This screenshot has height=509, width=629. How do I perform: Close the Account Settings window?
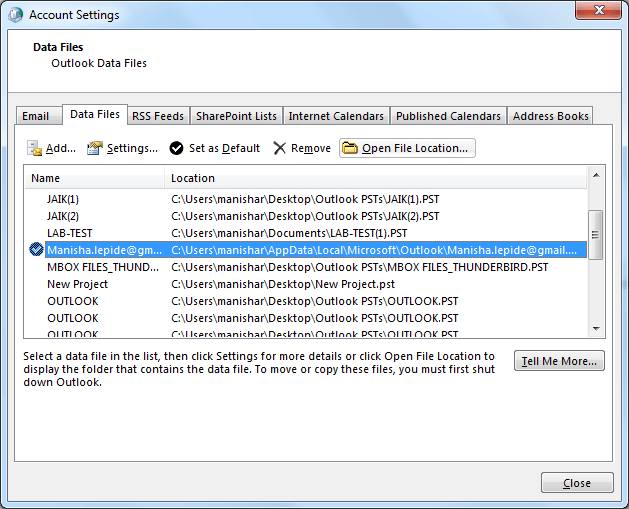point(599,10)
